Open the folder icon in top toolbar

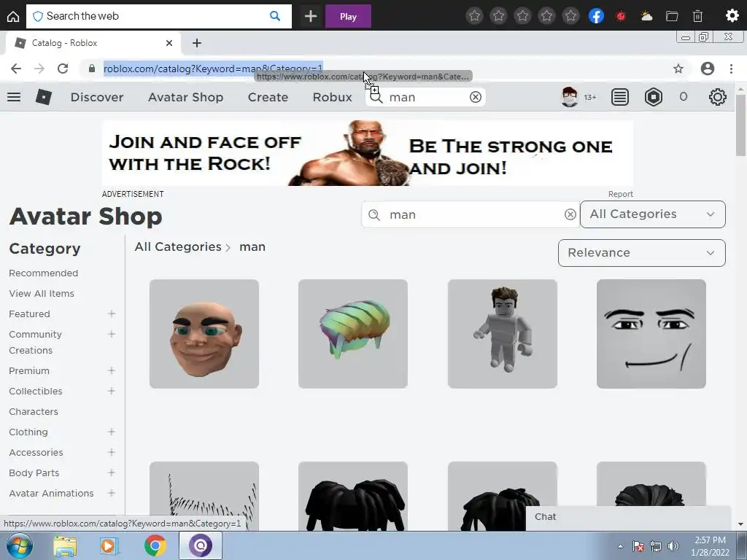pos(672,16)
